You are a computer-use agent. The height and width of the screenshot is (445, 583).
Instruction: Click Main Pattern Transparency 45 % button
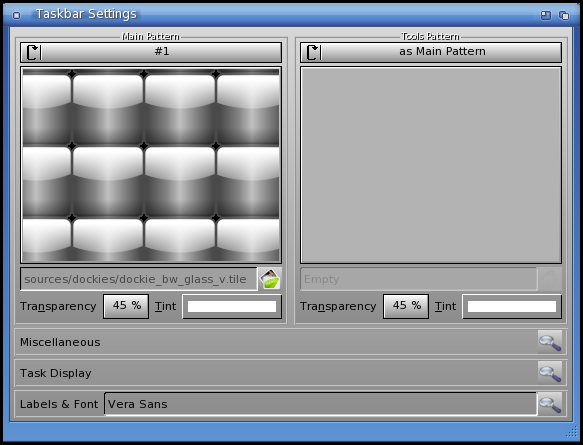tap(126, 306)
